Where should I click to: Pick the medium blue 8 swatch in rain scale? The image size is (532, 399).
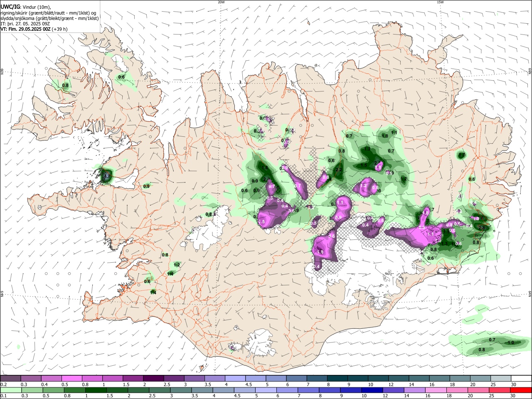point(330,390)
